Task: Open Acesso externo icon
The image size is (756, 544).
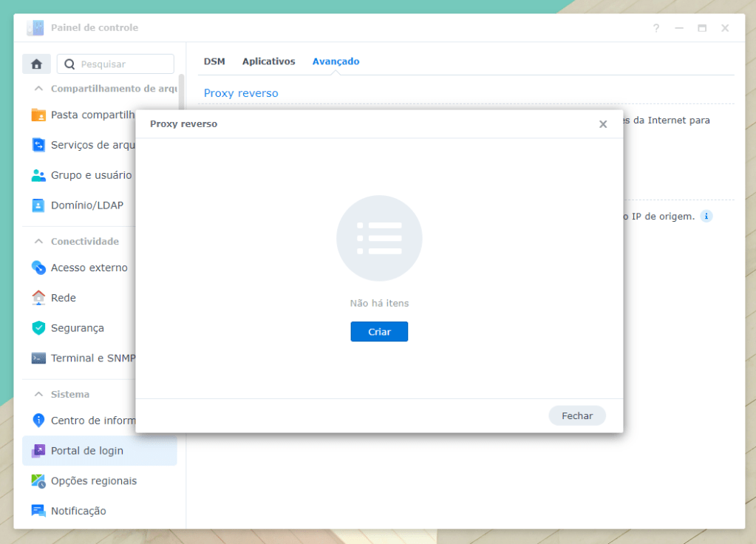Action: [38, 268]
